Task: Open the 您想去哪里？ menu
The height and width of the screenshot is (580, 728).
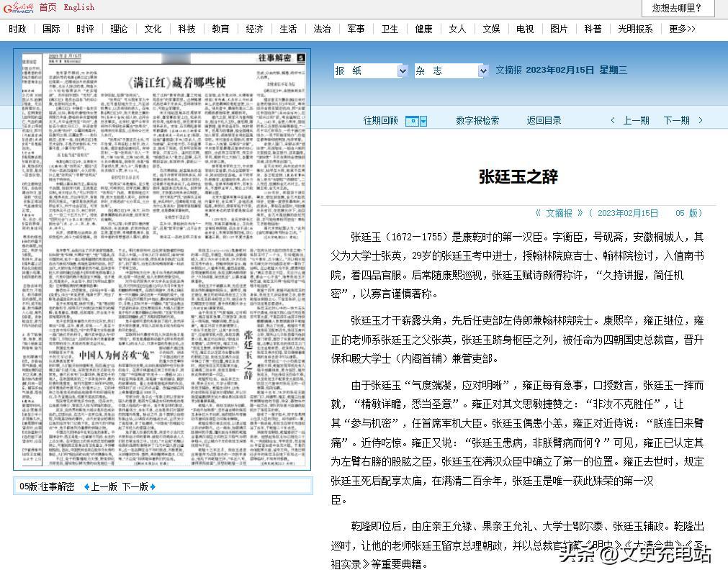Action: pyautogui.click(x=678, y=8)
